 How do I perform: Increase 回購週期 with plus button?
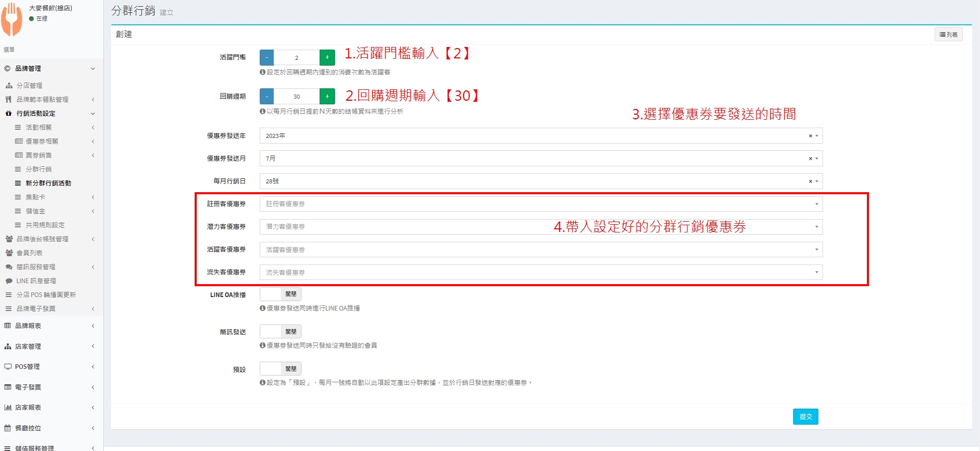click(x=327, y=97)
